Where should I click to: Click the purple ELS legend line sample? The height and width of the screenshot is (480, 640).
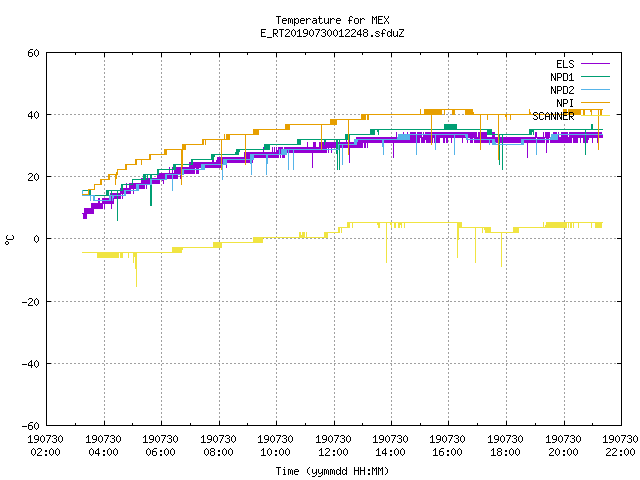[x=595, y=64]
